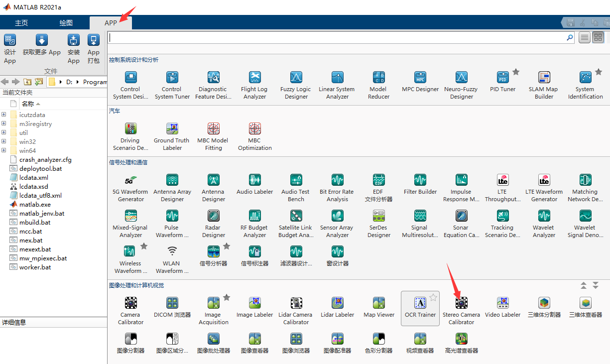Image resolution: width=610 pixels, height=364 pixels.
Task: Switch app gallery to list view
Action: tap(585, 37)
